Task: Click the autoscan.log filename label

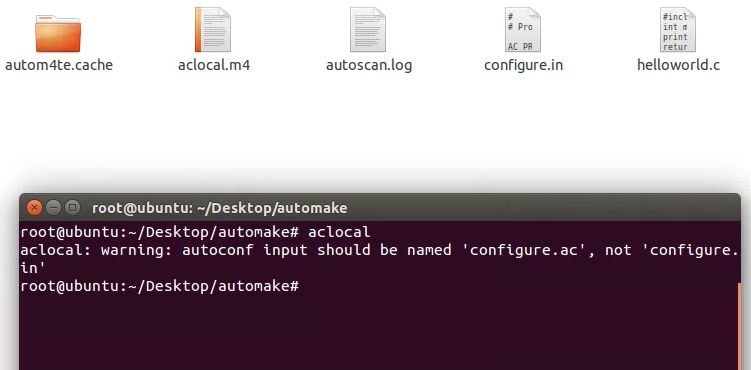Action: (369, 65)
